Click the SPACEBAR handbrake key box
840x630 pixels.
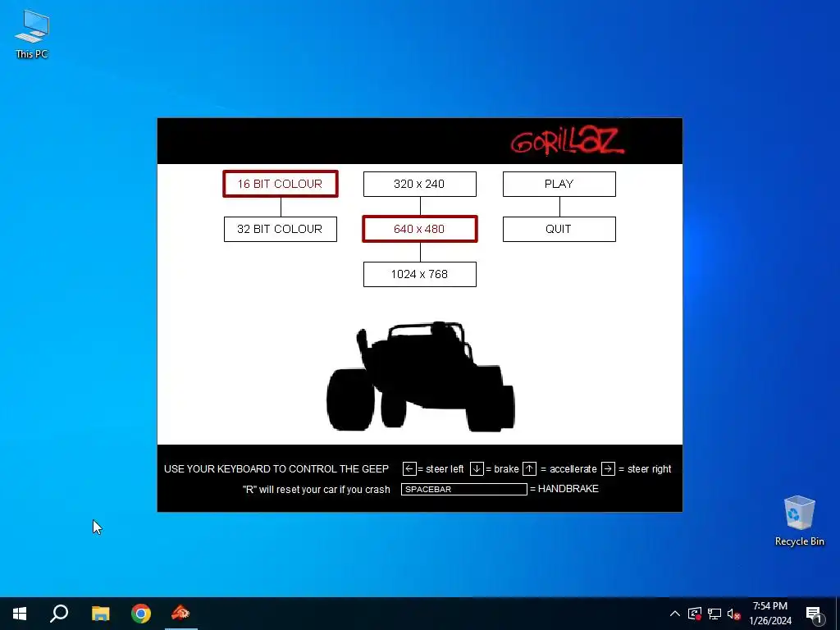pos(464,489)
